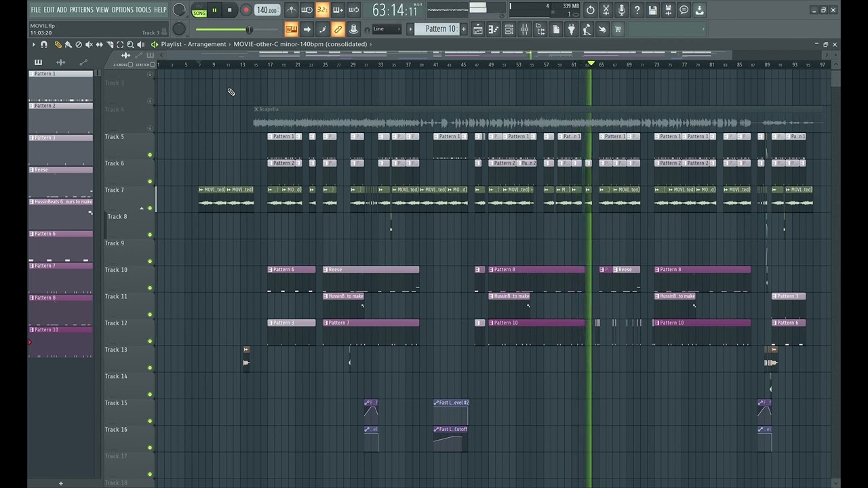This screenshot has width=868, height=488.
Task: Enable overdub blend recording icon
Action: coord(338,10)
